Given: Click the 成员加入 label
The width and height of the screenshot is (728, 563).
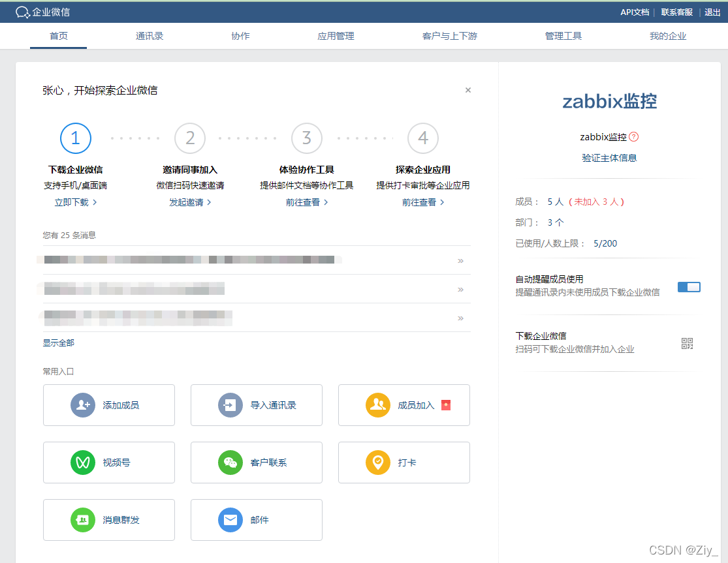Looking at the screenshot, I should tap(416, 405).
